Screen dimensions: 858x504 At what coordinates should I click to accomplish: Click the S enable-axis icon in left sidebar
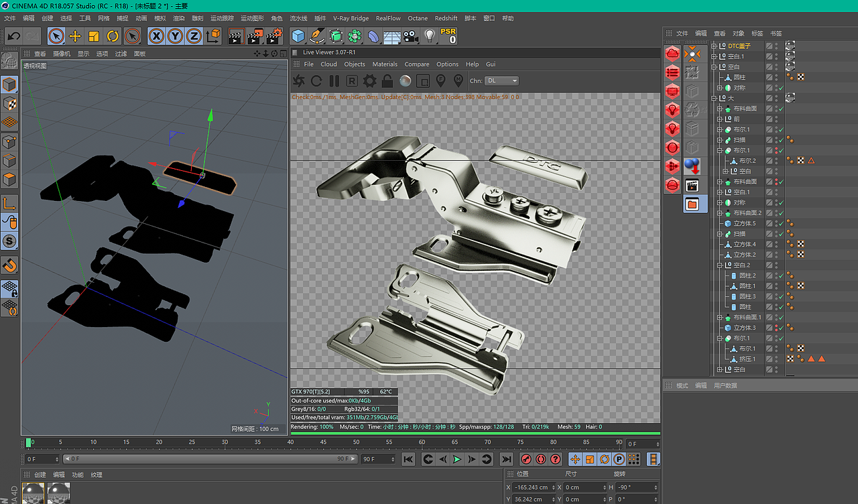click(9, 241)
